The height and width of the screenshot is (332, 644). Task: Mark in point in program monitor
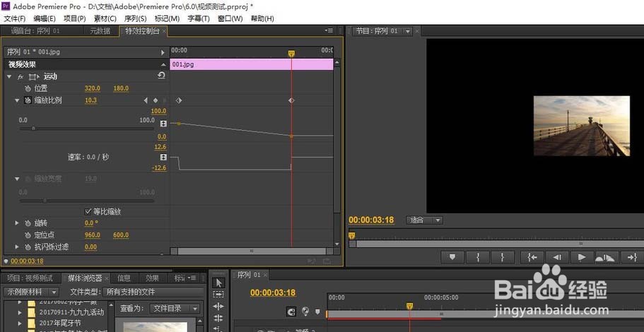pos(478,257)
